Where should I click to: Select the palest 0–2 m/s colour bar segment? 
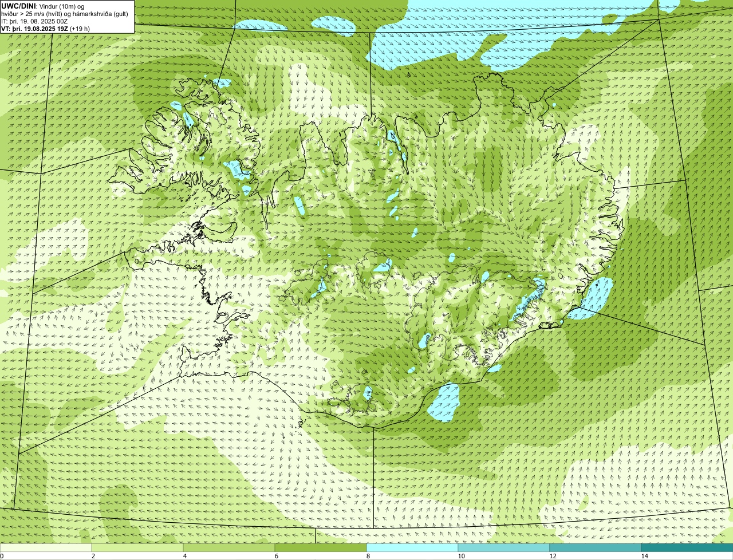[x=46, y=547]
